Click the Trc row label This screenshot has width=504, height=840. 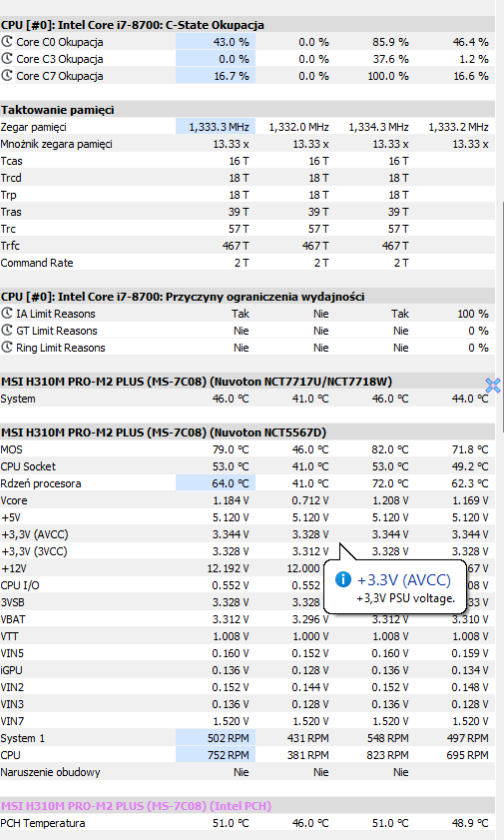(x=8, y=229)
